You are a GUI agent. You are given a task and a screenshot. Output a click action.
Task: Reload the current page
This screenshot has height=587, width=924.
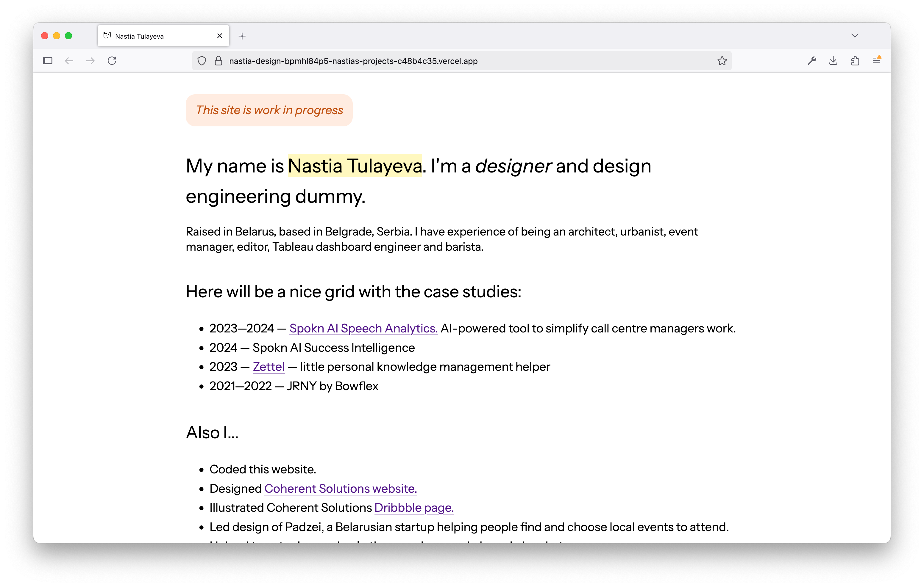[x=112, y=61]
